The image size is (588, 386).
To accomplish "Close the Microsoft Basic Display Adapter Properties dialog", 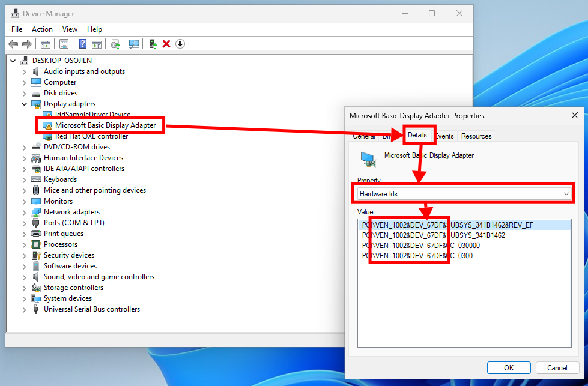I will [575, 115].
